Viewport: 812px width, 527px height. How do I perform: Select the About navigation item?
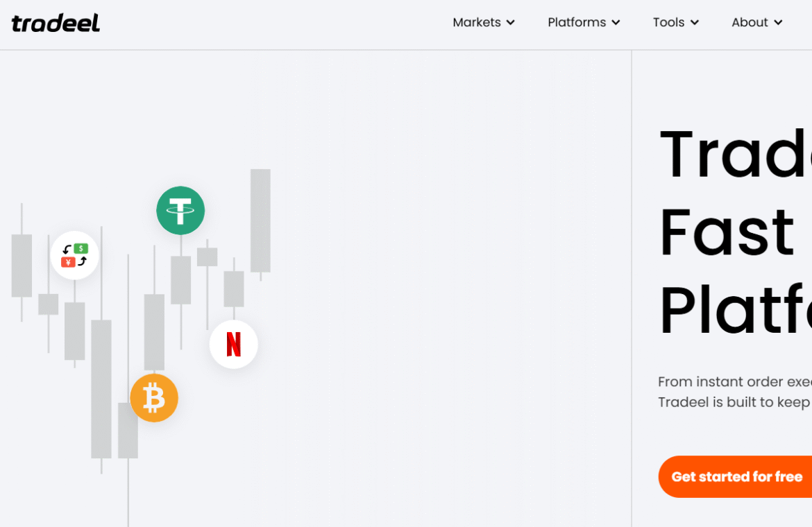750,22
